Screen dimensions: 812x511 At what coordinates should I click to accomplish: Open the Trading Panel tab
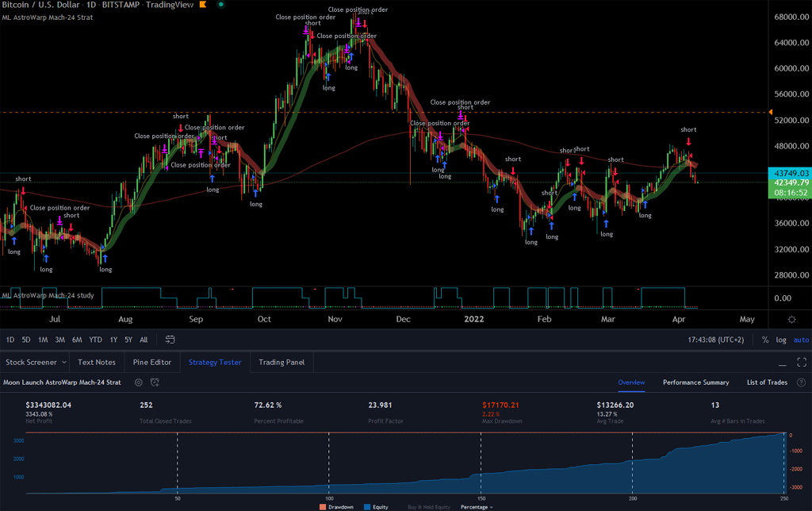282,363
